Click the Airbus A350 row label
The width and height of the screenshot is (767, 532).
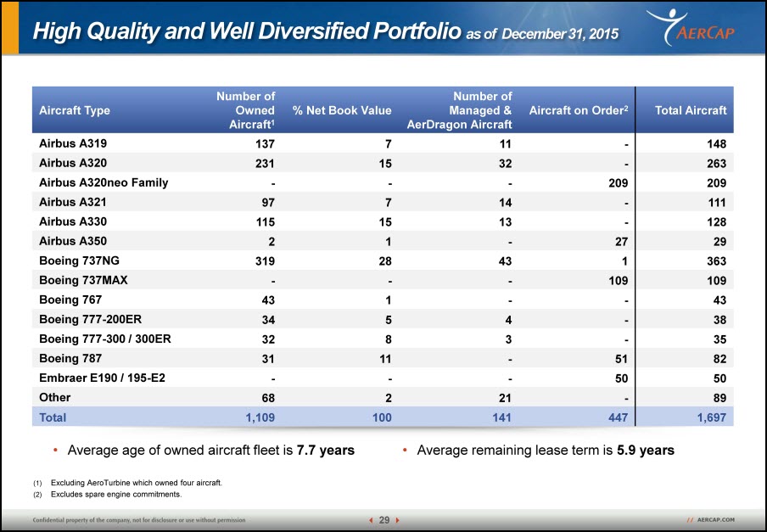coord(73,241)
